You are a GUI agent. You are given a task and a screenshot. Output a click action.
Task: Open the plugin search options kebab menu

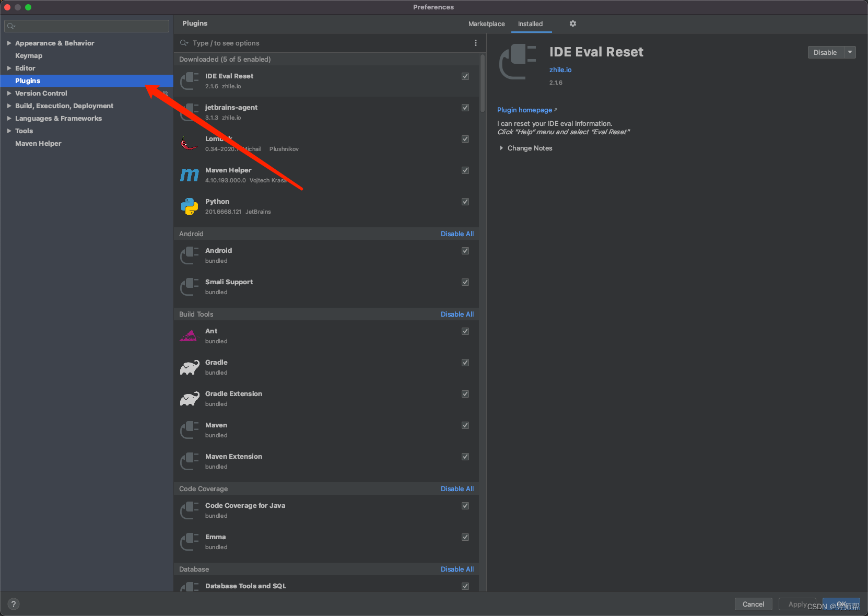(x=475, y=43)
